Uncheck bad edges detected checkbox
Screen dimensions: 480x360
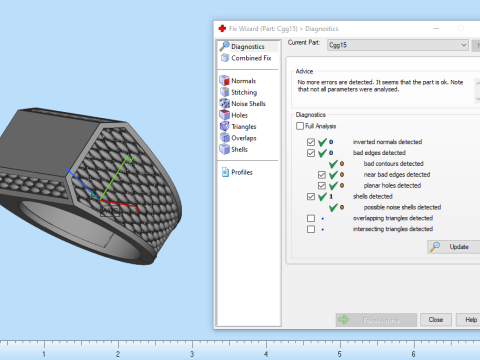311,153
